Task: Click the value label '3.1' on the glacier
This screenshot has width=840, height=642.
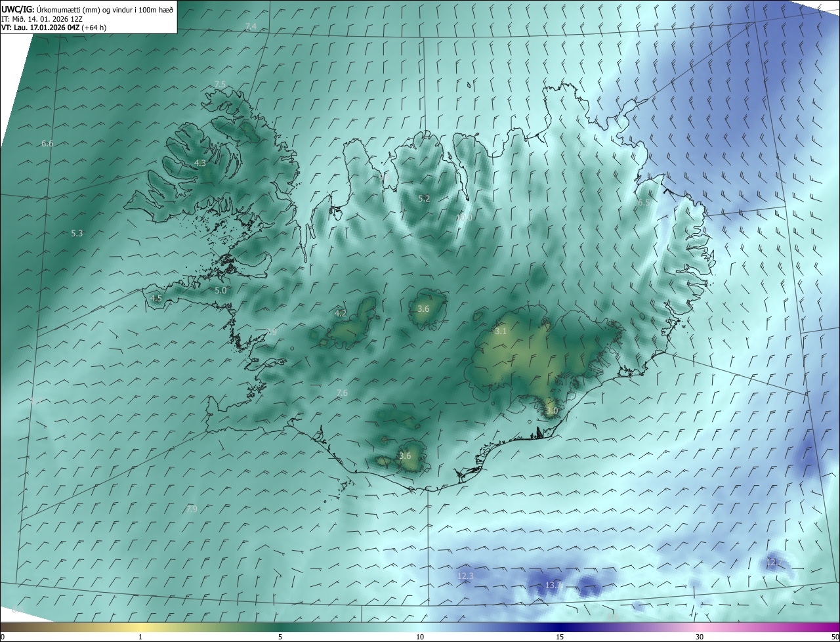Action: click(x=501, y=332)
